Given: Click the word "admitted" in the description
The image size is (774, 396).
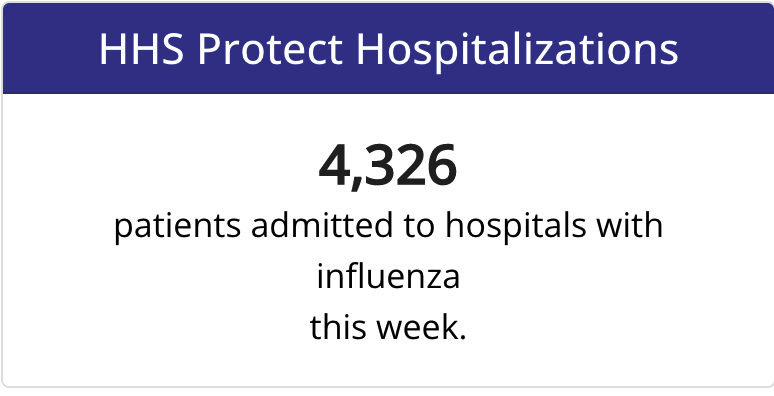Looking at the screenshot, I should pos(322,225).
